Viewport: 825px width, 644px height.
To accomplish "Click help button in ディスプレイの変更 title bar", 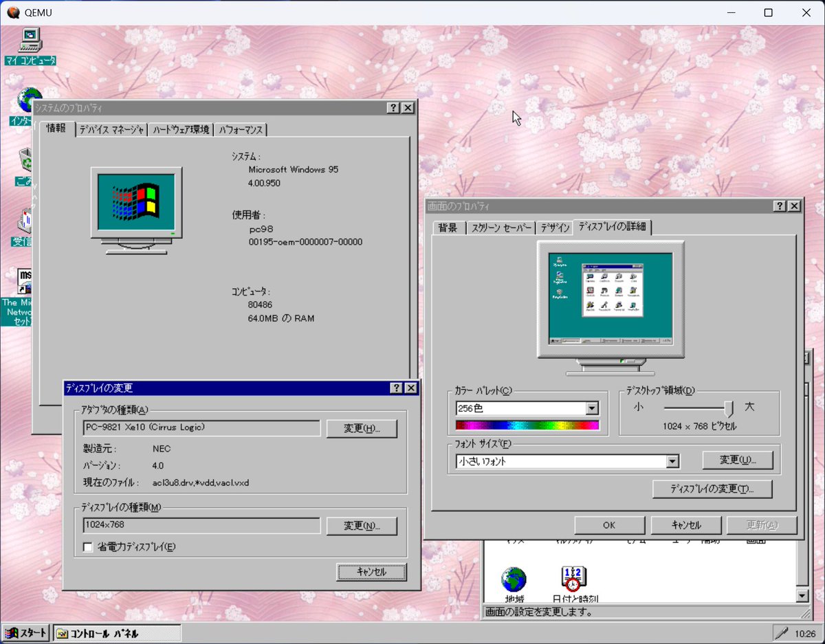I will click(397, 388).
